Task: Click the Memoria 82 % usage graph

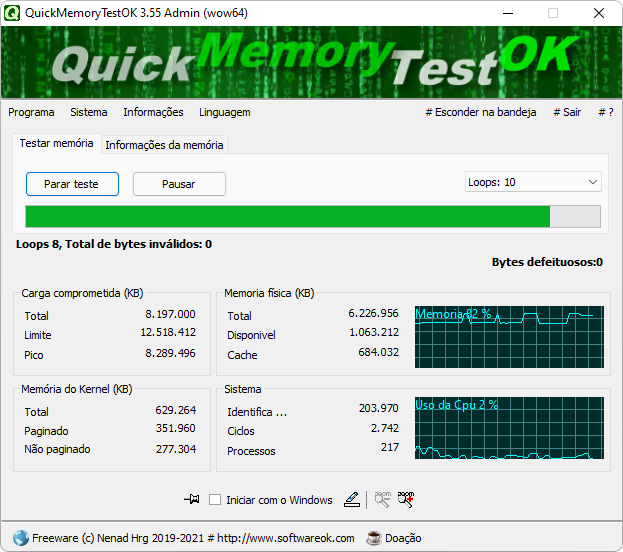Action: click(509, 337)
